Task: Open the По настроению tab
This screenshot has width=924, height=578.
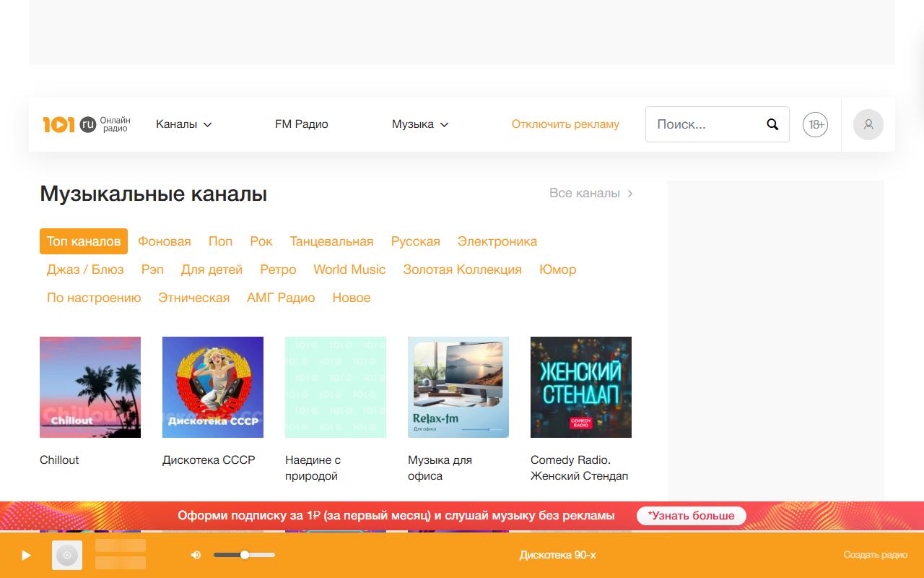Action: click(x=94, y=298)
